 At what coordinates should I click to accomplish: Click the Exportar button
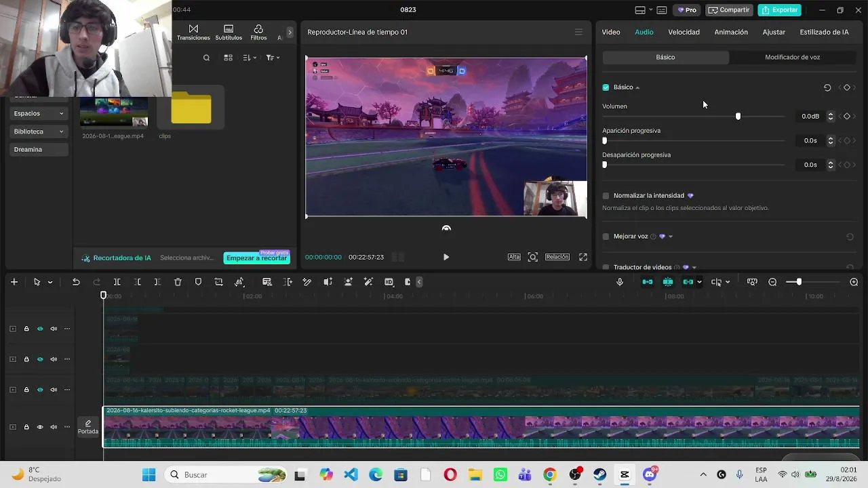[779, 10]
